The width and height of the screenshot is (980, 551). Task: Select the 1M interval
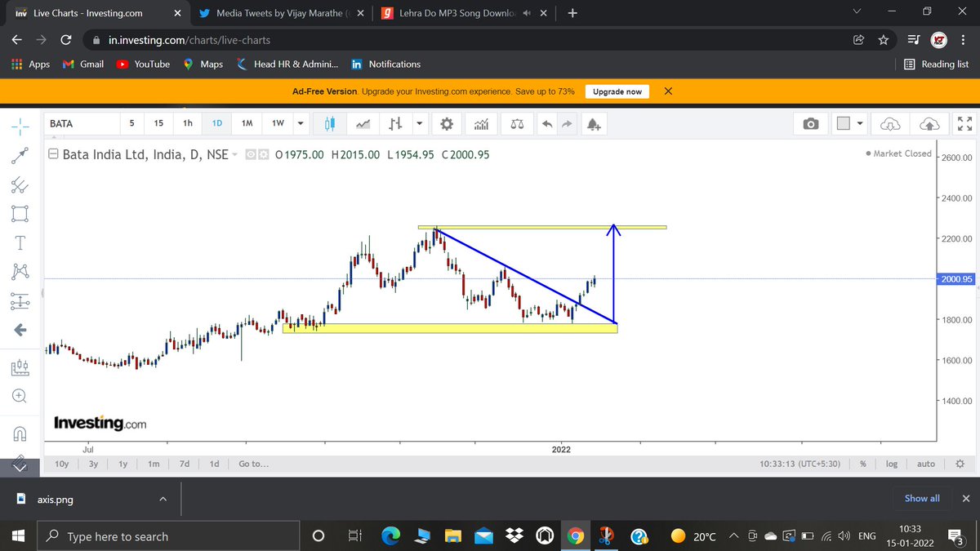click(247, 123)
